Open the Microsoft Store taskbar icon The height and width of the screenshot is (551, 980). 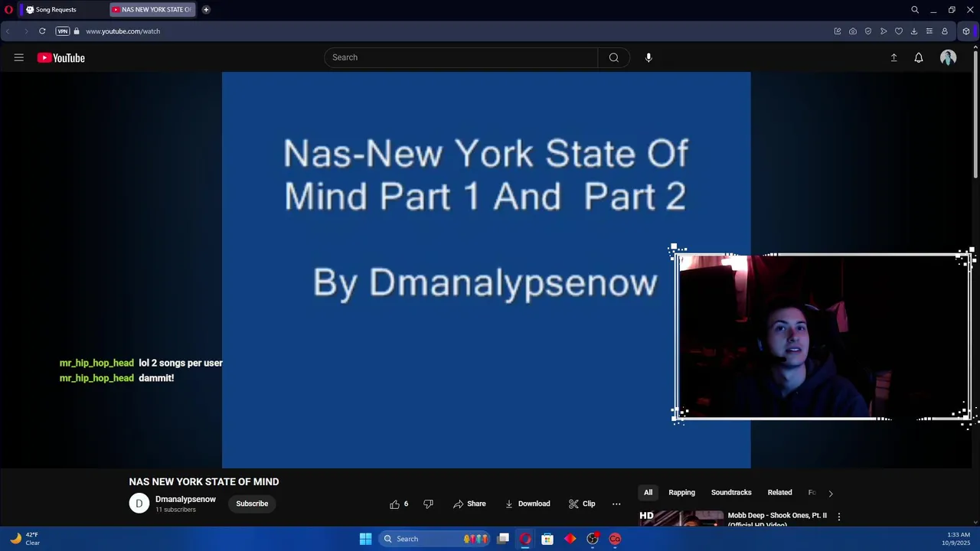tap(547, 539)
